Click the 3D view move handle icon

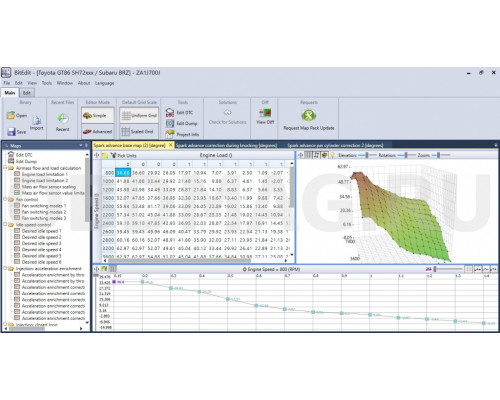pos(300,155)
